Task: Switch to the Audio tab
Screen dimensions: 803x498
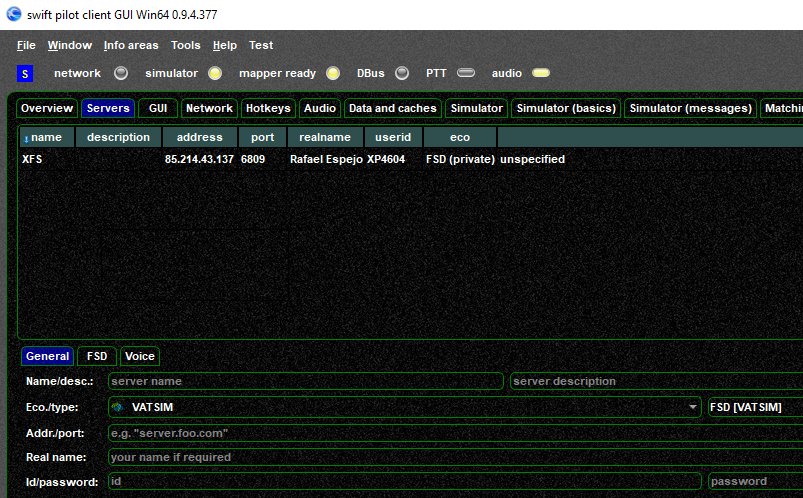Action: 320,108
